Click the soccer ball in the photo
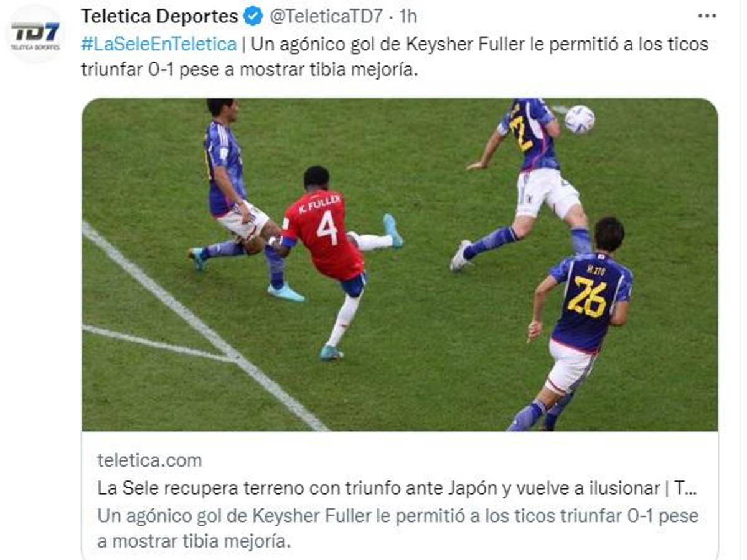 [580, 119]
